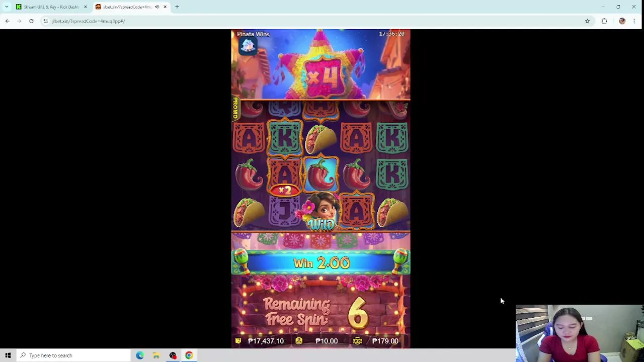The width and height of the screenshot is (644, 362).
Task: Open the browser extensions puzzle icon
Action: 604,21
